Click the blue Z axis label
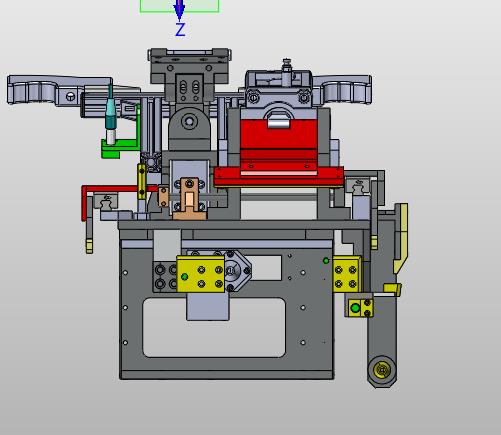Viewport: 501px width, 435px height. (180, 30)
